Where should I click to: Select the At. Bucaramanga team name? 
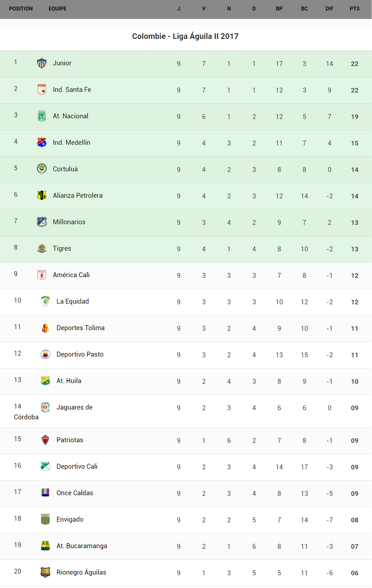click(82, 546)
